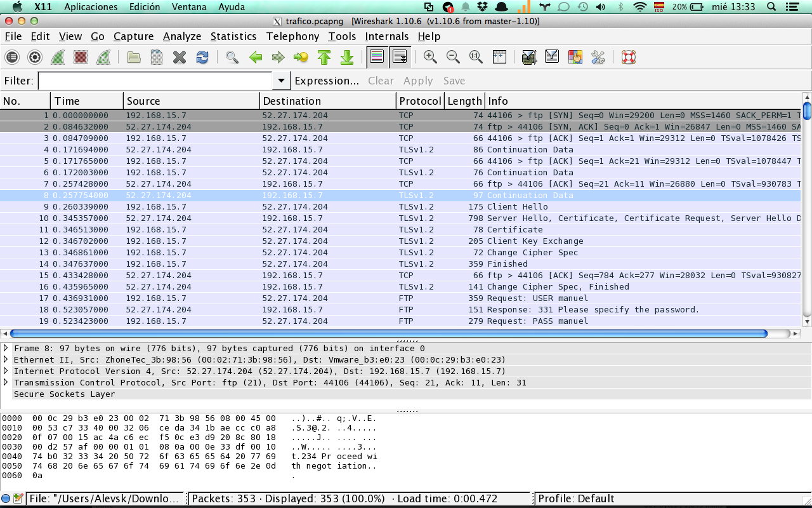Open the Statistics menu
This screenshot has width=812, height=508.
coord(233,36)
